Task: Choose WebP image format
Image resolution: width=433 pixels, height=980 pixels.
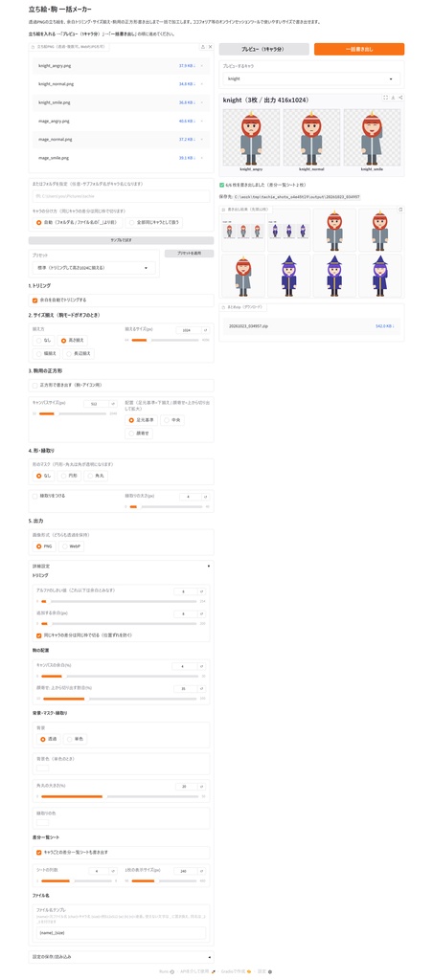Action: pyautogui.click(x=71, y=546)
